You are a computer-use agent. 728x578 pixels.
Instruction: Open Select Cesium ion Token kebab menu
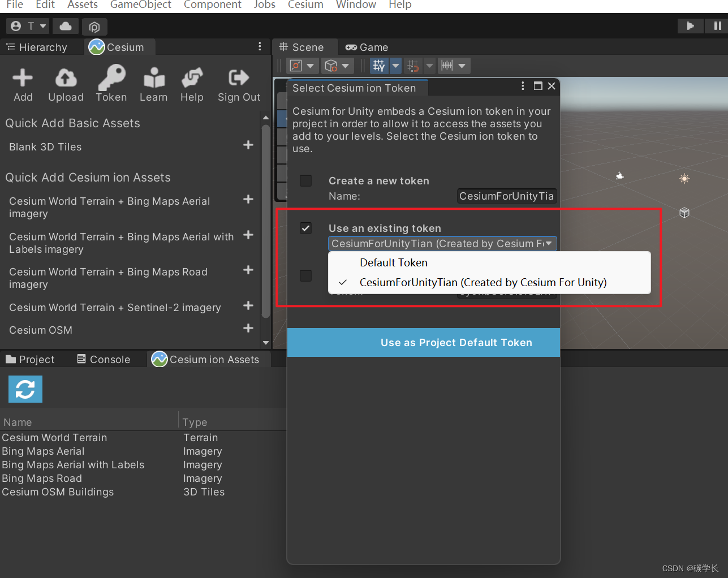[x=523, y=86]
